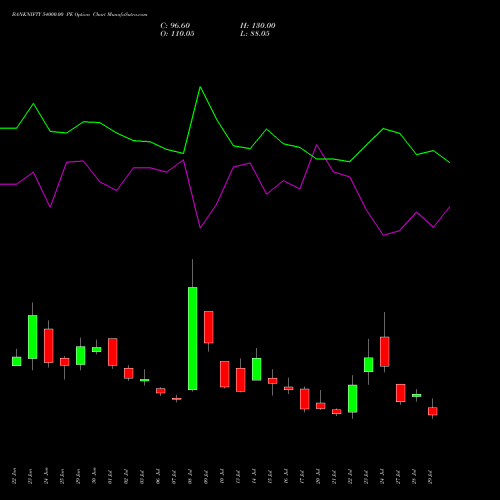The image size is (500, 500).
Task: Click the 16 Jul date label
Action: pos(286,476)
